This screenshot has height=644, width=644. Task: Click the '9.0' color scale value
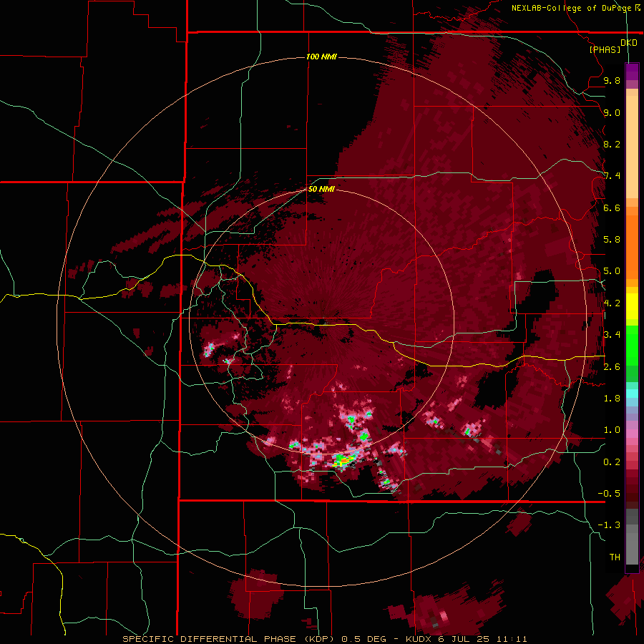click(612, 112)
